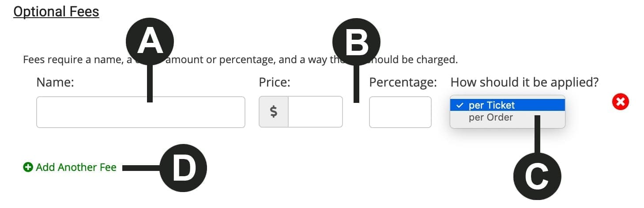Image resolution: width=644 pixels, height=208 pixels.
Task: Click the black circle marker labeled C
Action: pos(537,176)
